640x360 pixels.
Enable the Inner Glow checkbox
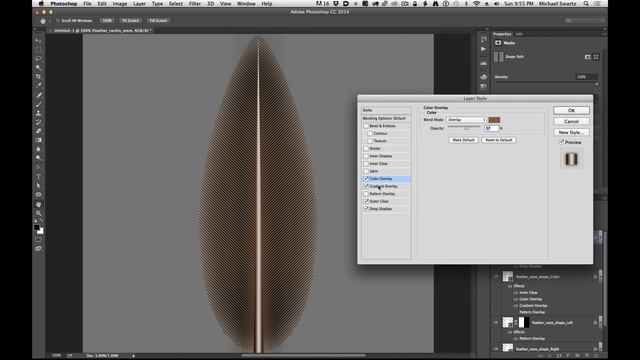[366, 164]
